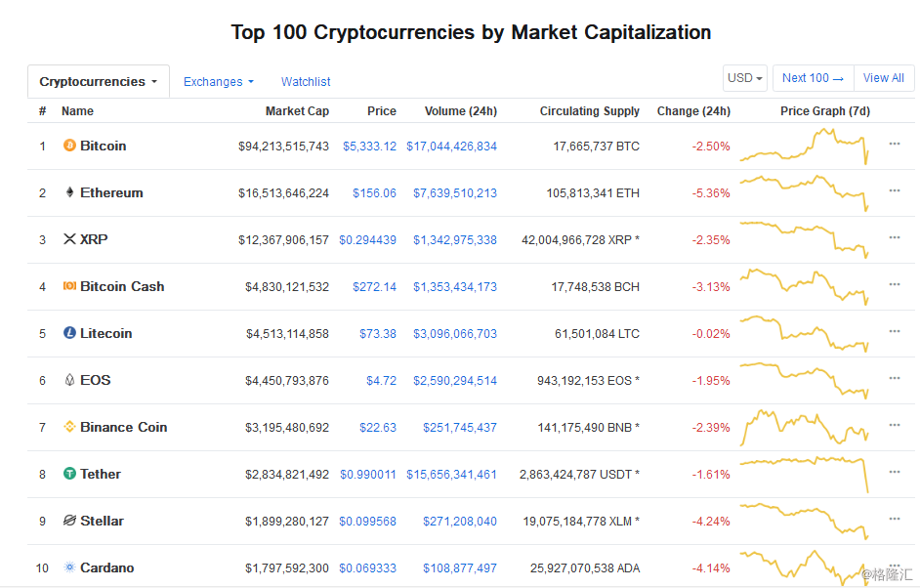Image resolution: width=920 pixels, height=588 pixels.
Task: Click the Stellar logo icon
Action: (x=69, y=521)
